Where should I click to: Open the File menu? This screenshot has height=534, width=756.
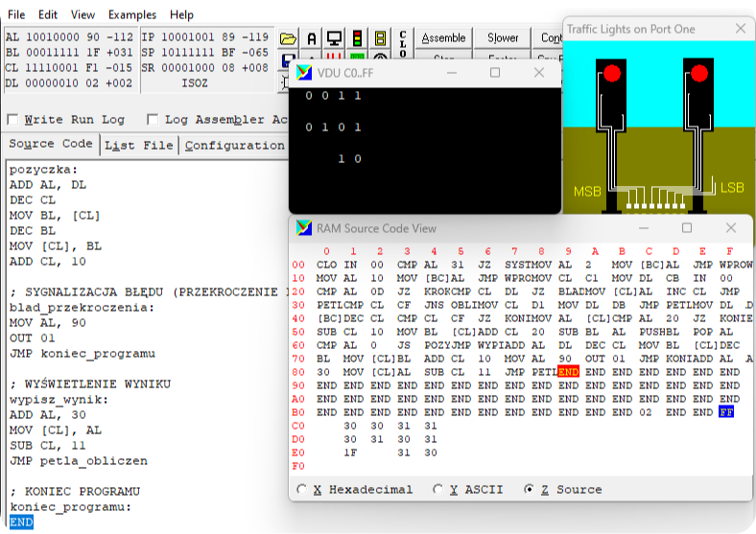point(16,15)
